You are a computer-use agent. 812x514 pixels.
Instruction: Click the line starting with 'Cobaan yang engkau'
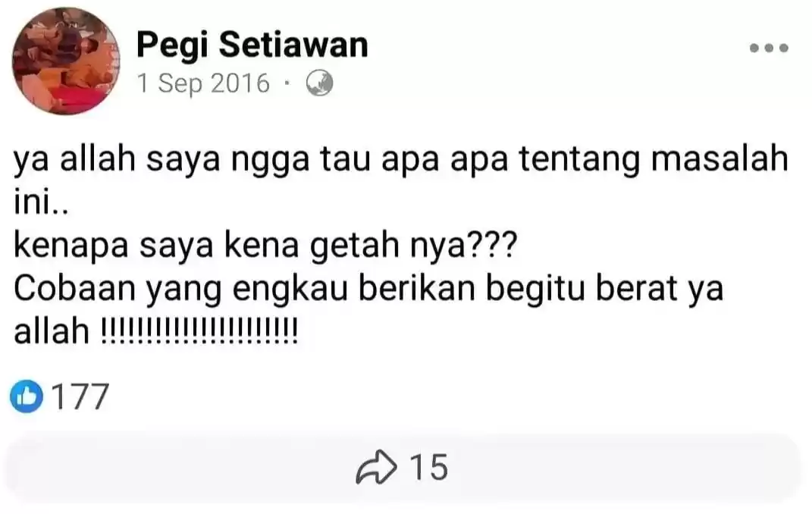pyautogui.click(x=368, y=290)
